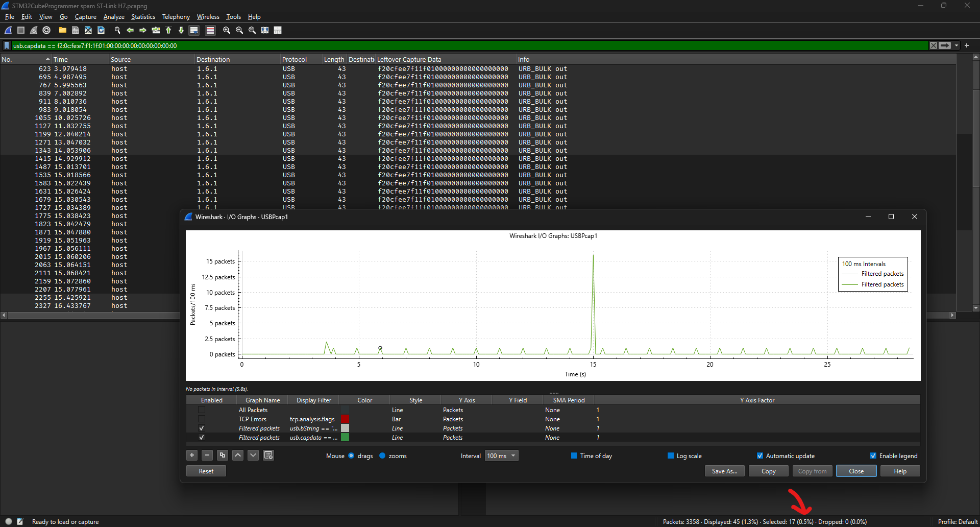Start a new capture with the shark fin icon
The height and width of the screenshot is (527, 980).
point(8,30)
